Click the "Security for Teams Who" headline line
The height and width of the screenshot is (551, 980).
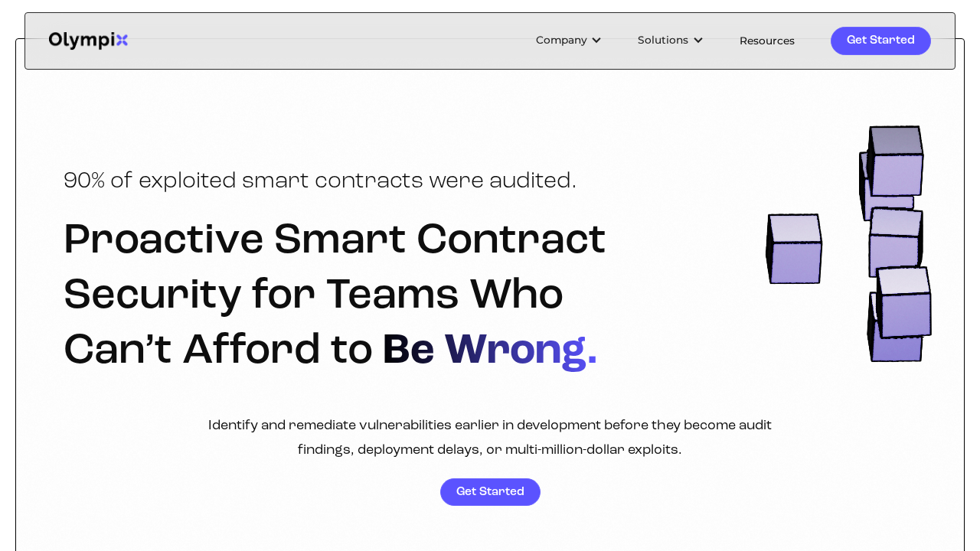(313, 295)
